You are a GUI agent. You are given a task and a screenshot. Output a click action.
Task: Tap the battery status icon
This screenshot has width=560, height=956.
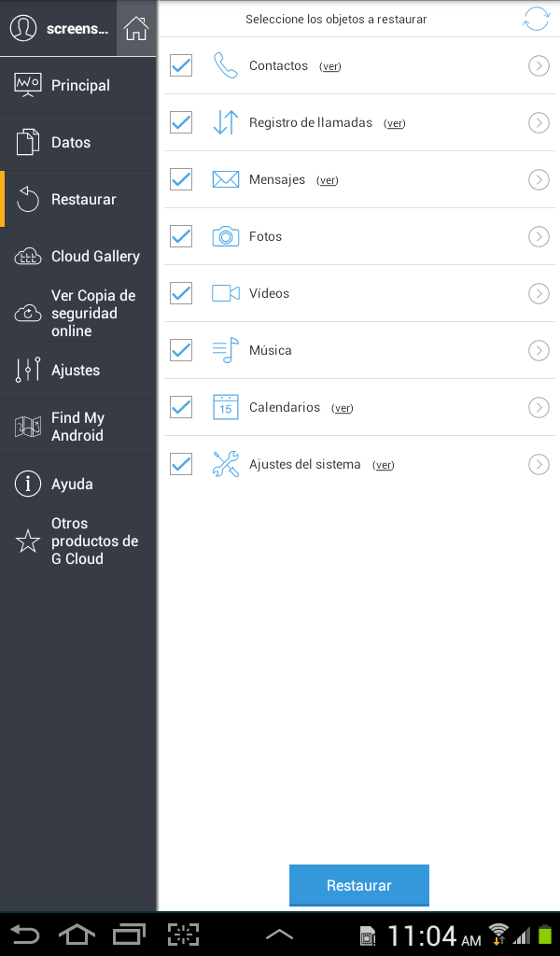coord(545,935)
